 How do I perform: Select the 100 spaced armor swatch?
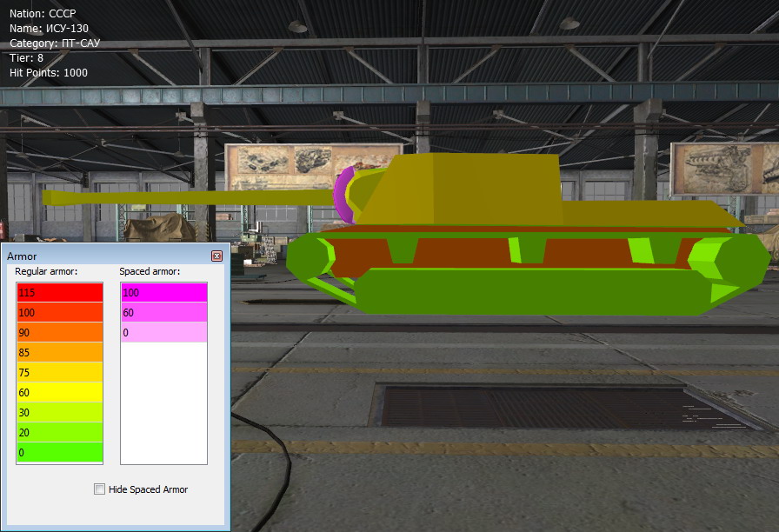click(x=164, y=293)
